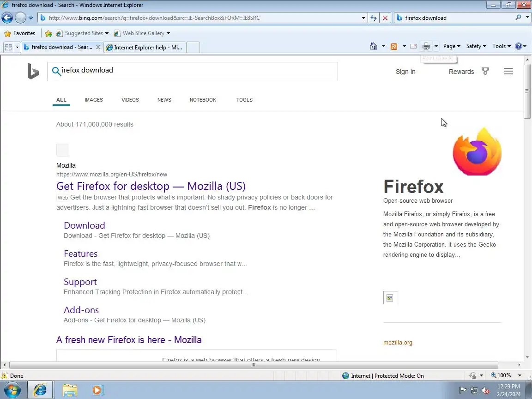
Task: Select the NEWS results tab
Action: pyautogui.click(x=164, y=100)
